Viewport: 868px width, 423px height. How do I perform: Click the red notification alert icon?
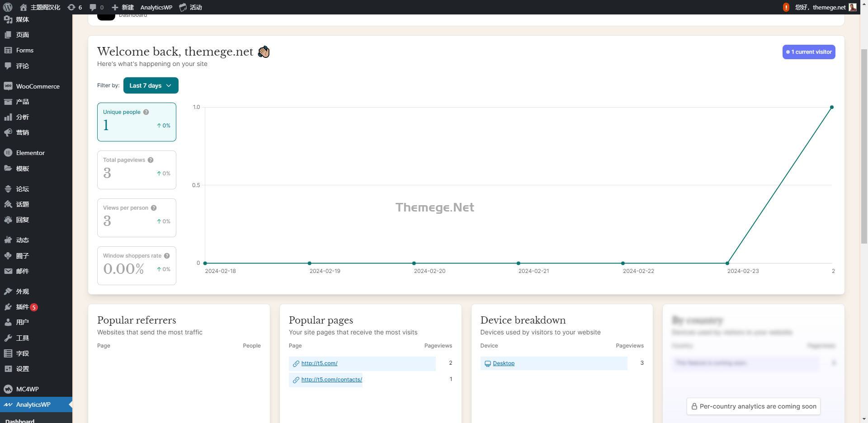coord(786,7)
